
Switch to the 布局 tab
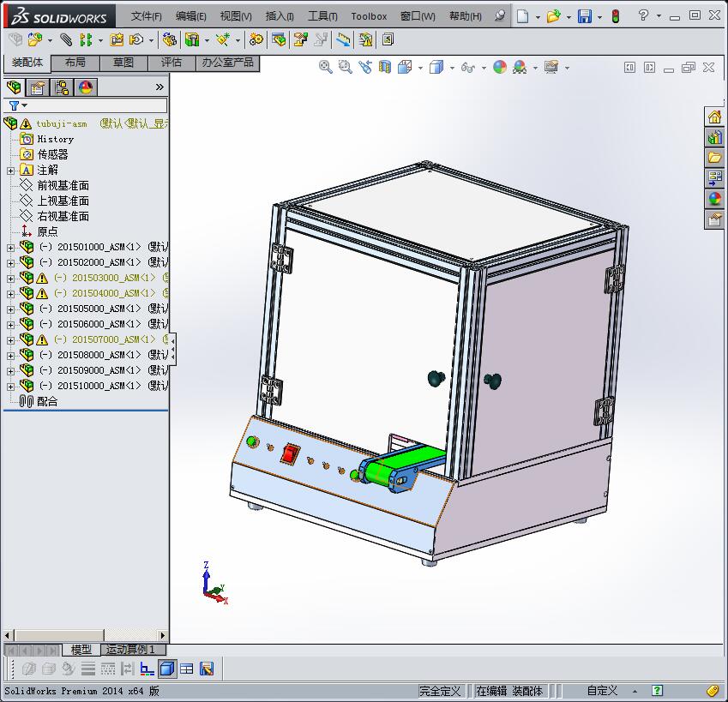pos(75,63)
